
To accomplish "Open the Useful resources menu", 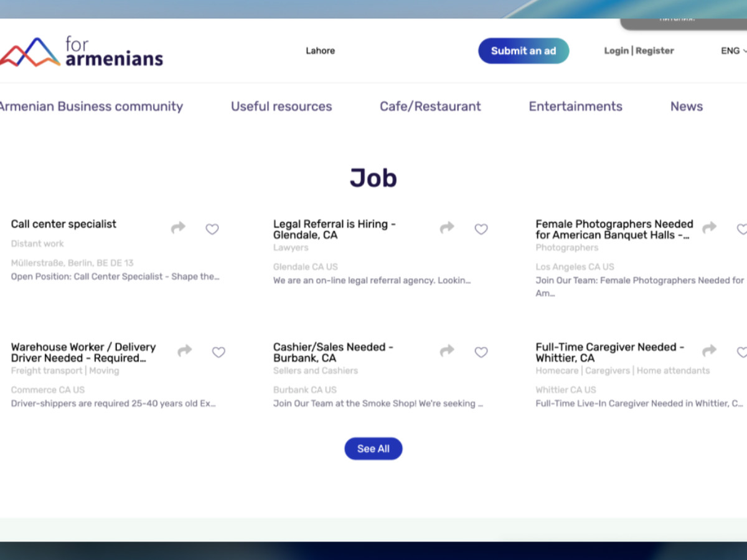I will [281, 106].
